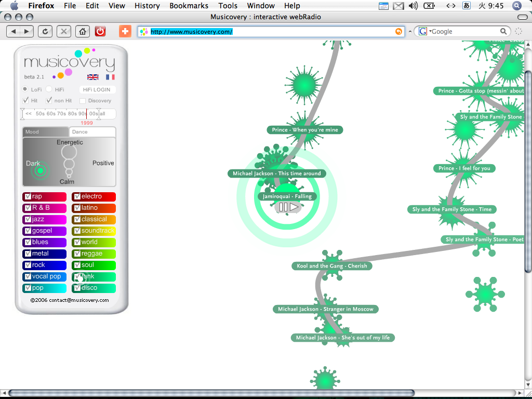Switch to the Mood tab
Image resolution: width=532 pixels, height=399 pixels.
click(x=46, y=131)
